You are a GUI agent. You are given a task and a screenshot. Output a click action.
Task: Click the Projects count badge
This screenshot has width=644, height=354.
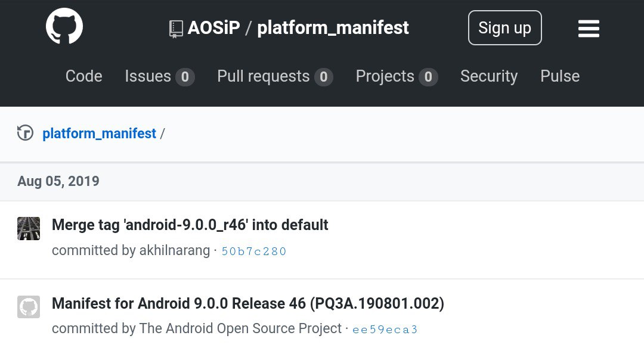pos(428,77)
